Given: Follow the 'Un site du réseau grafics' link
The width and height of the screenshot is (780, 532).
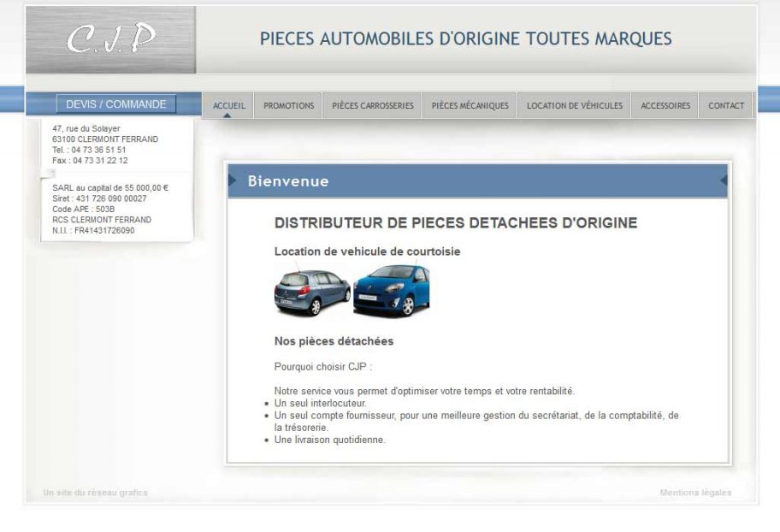Looking at the screenshot, I should (x=95, y=493).
